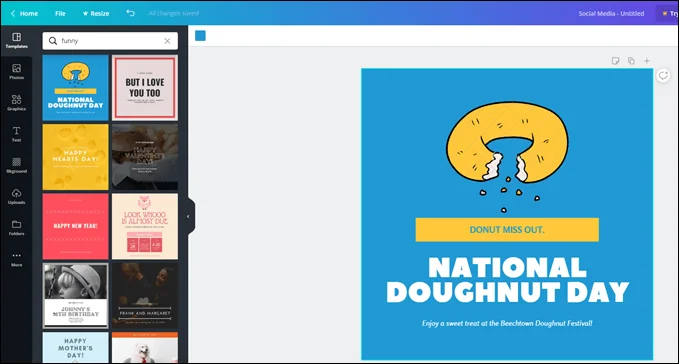Click the add notes icon above canvas
The image size is (679, 364).
(x=615, y=61)
